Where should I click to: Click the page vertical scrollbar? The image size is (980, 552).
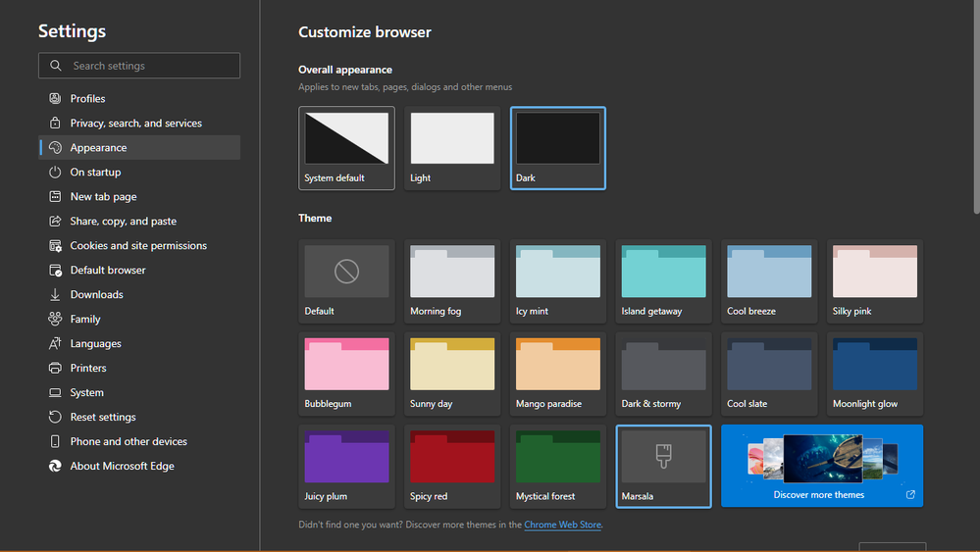point(976,107)
